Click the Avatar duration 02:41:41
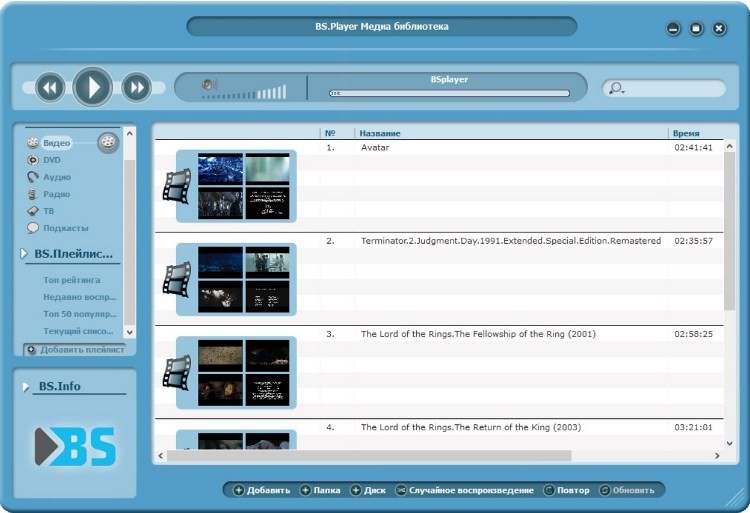 [694, 148]
